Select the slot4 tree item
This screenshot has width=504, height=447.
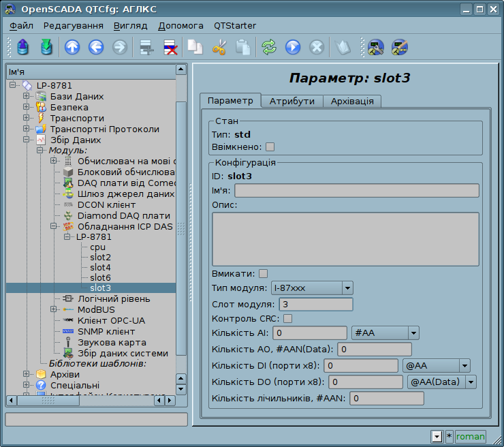100,267
